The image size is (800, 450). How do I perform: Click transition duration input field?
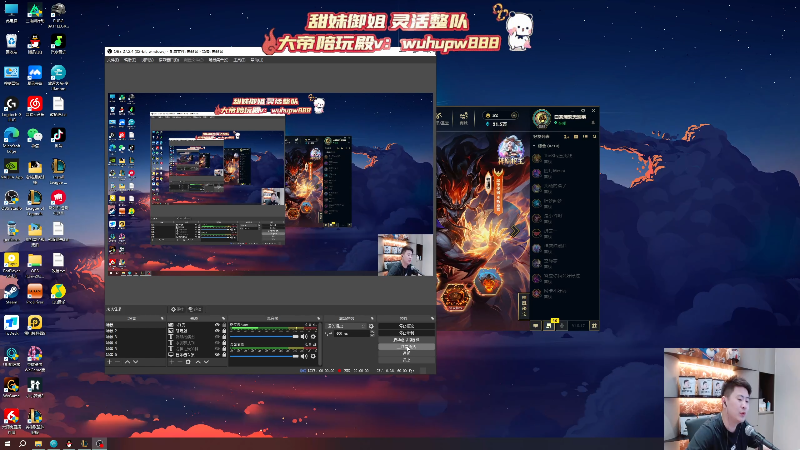[352, 334]
